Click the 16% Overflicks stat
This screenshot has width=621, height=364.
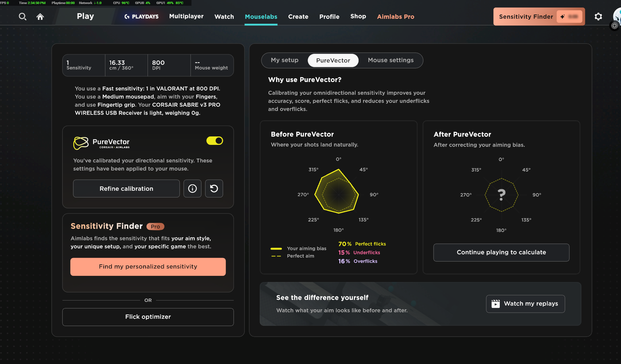[358, 261]
